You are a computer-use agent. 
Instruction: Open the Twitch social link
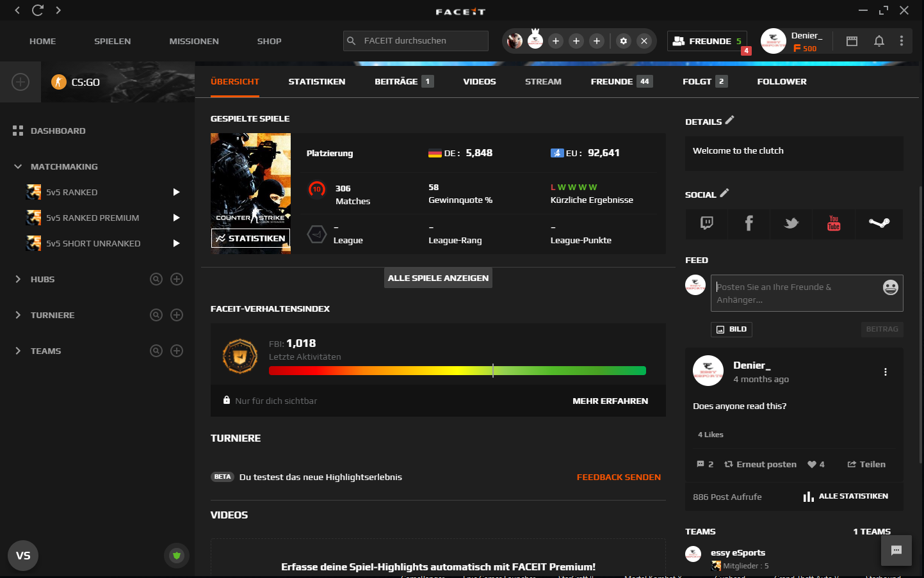[707, 223]
